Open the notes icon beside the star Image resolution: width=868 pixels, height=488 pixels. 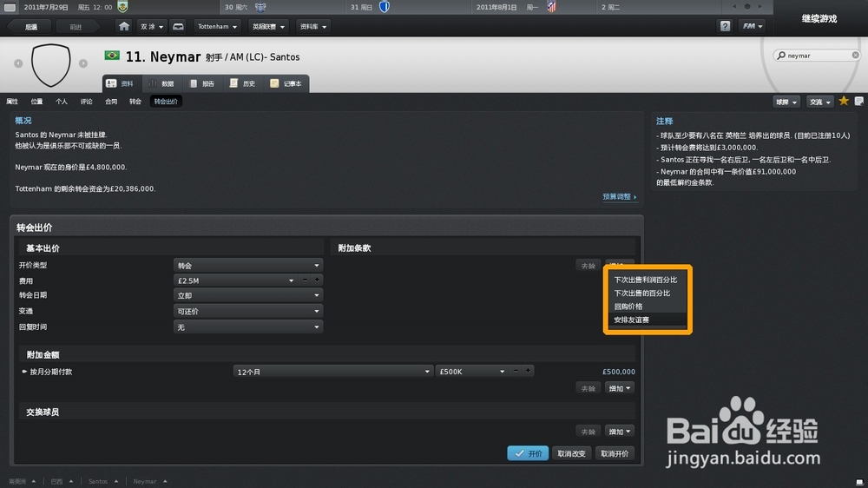click(x=858, y=101)
